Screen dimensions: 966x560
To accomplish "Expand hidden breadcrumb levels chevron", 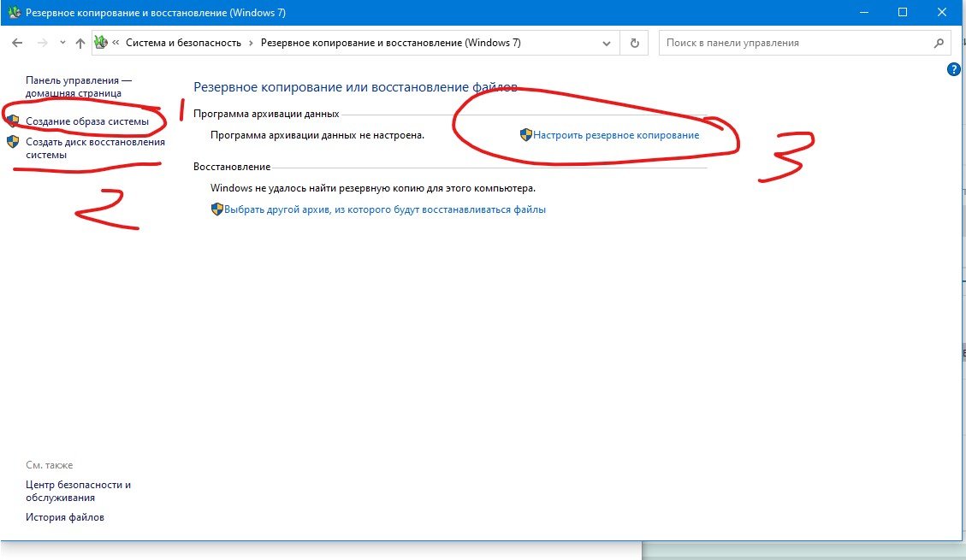I will [x=116, y=43].
